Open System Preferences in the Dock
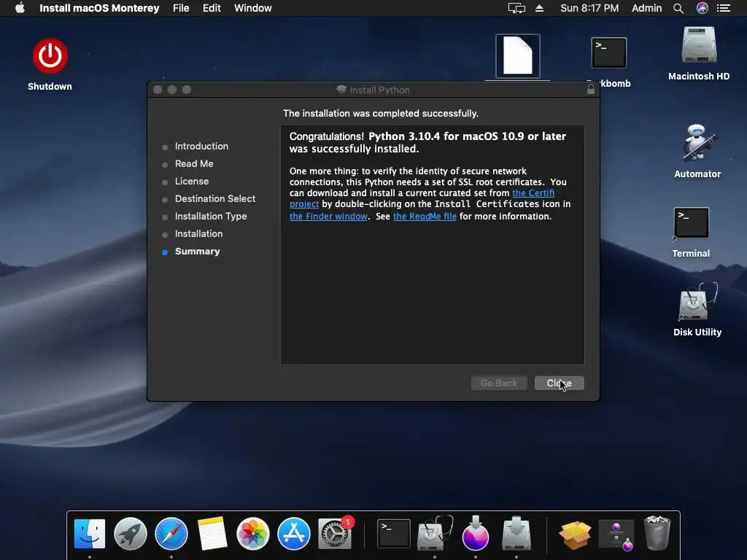 [x=335, y=534]
